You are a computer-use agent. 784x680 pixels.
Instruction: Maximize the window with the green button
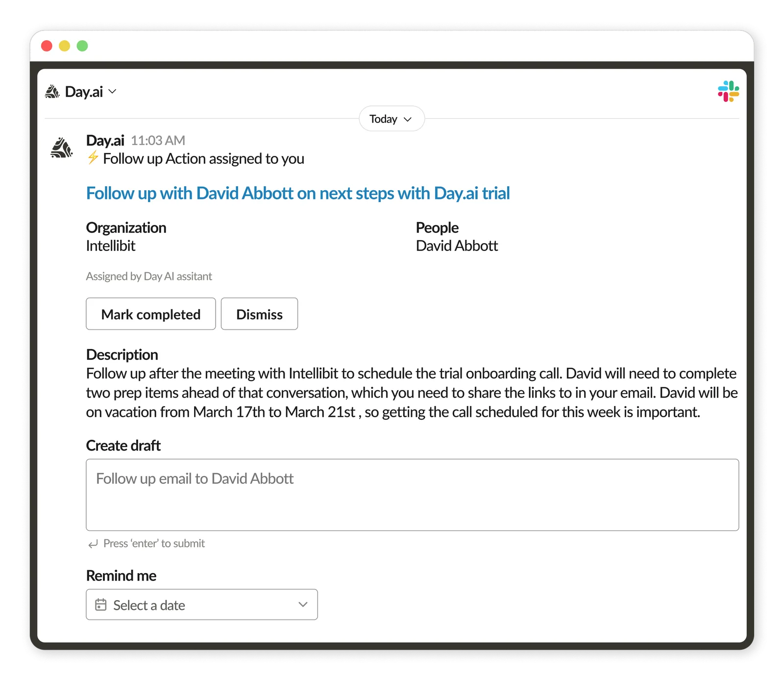[82, 46]
